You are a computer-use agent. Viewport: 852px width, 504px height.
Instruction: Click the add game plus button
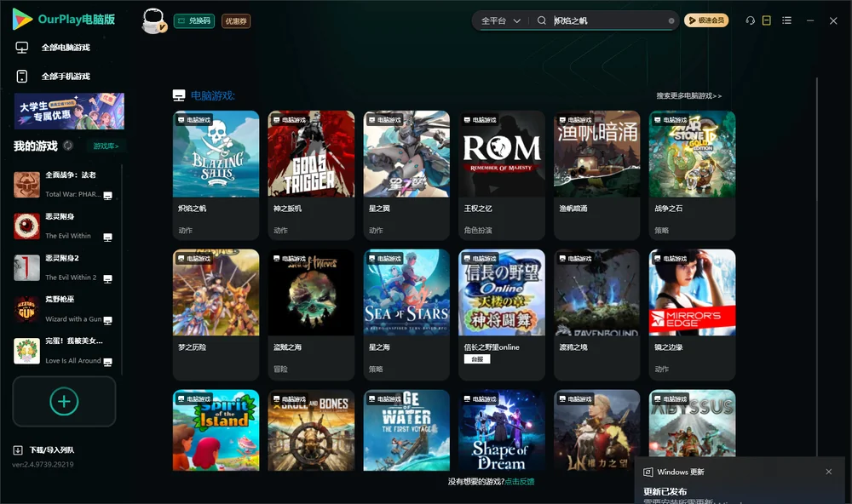tap(64, 401)
